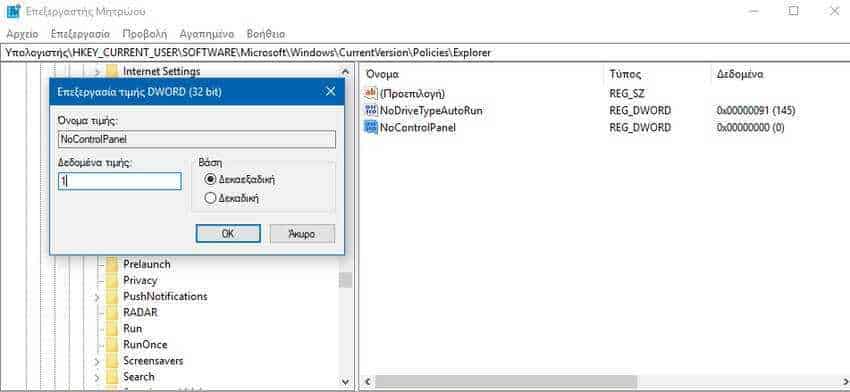Image resolution: width=850 pixels, height=392 pixels.
Task: Click the NoControlPanel value name in list
Action: pyautogui.click(x=418, y=128)
